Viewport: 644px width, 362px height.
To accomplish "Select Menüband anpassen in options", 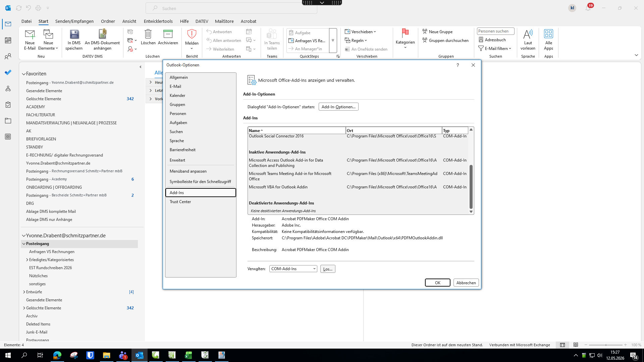I will (x=201, y=171).
